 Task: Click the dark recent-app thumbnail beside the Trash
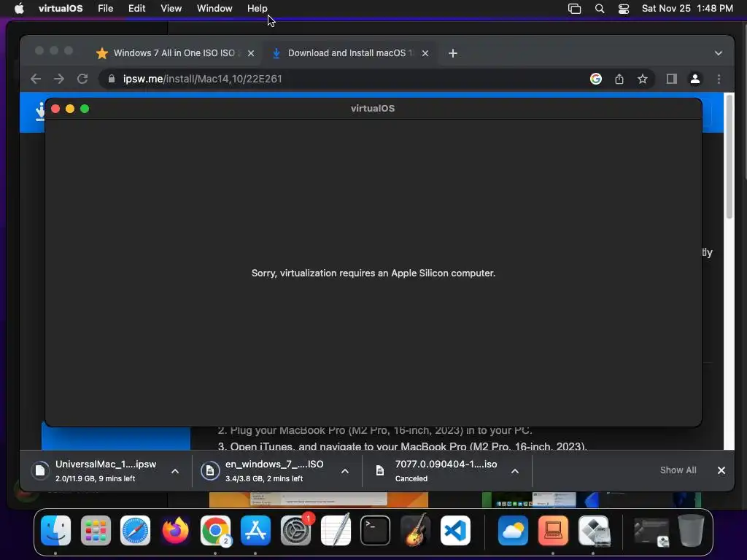[x=651, y=531]
